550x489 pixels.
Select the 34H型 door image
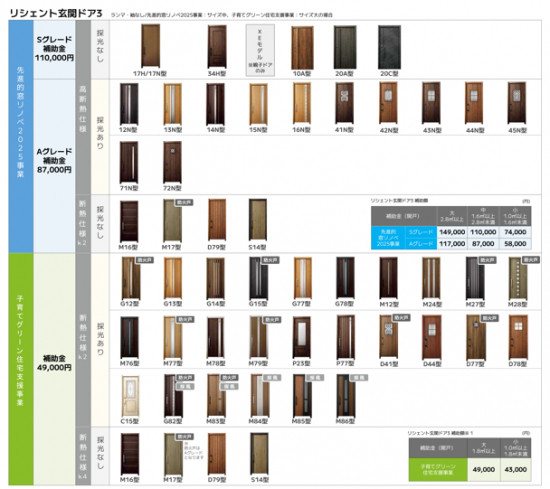coord(217,47)
